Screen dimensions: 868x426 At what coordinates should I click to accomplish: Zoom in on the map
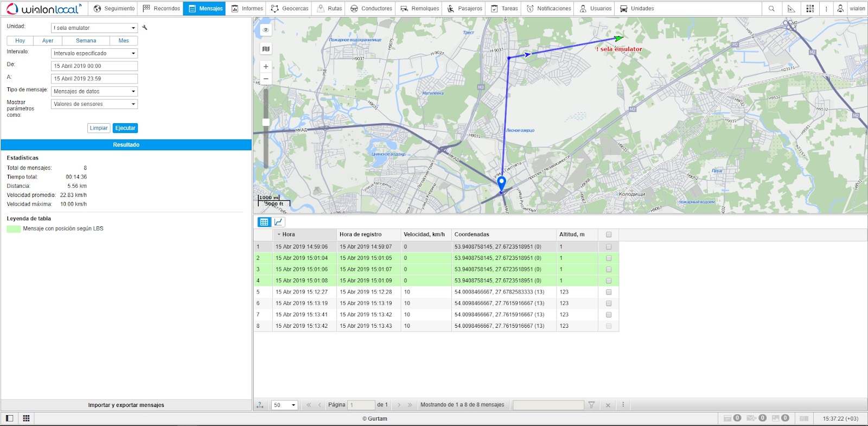pos(266,67)
